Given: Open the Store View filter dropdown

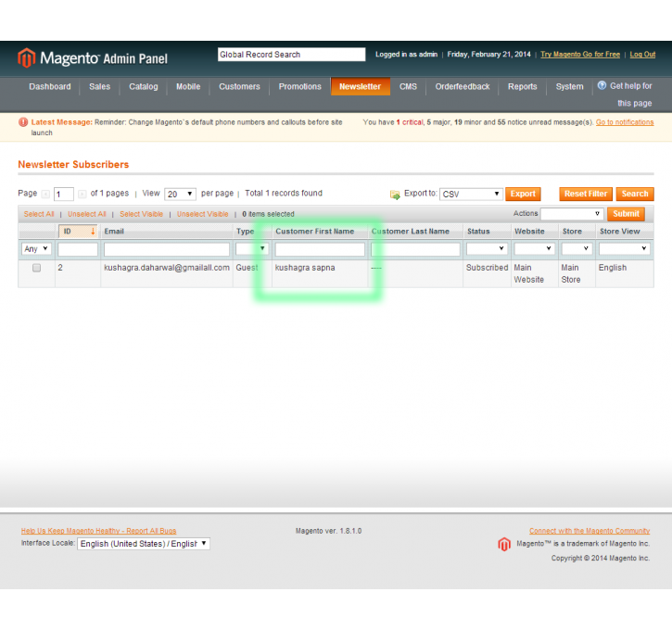Looking at the screenshot, I should coord(624,249).
